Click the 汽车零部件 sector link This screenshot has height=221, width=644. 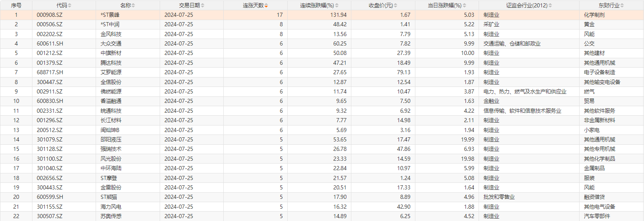coord(597,216)
